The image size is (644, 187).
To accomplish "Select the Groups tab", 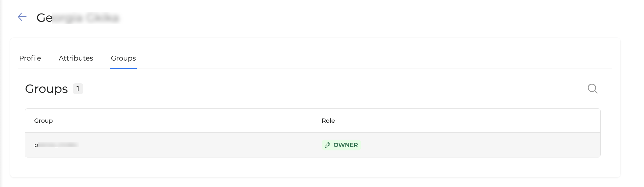I will (123, 58).
